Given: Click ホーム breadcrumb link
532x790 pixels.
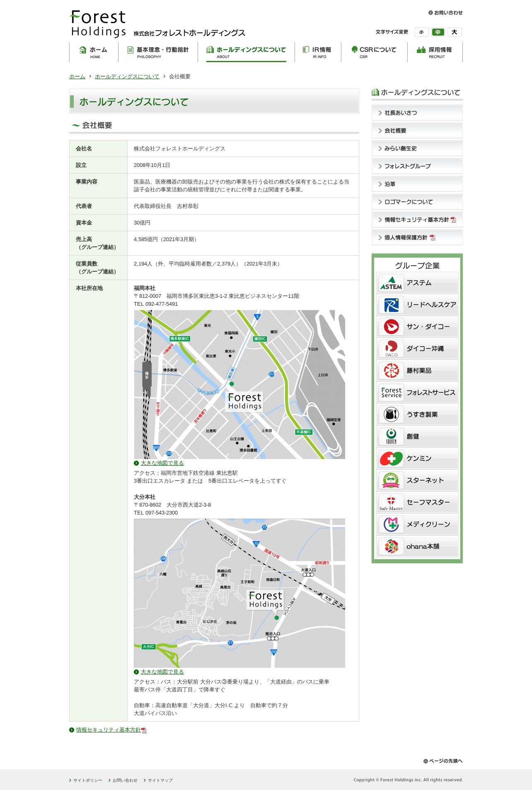Looking at the screenshot, I should [77, 77].
